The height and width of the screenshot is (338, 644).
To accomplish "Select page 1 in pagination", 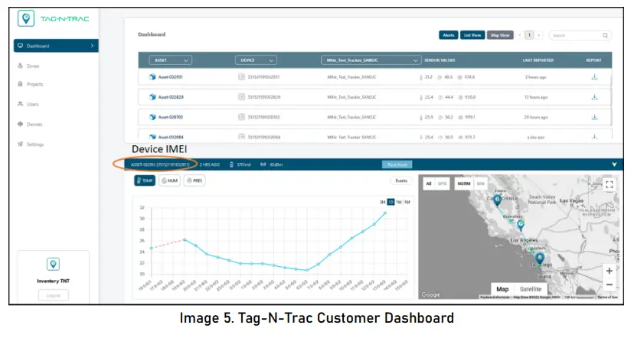I will click(x=529, y=35).
